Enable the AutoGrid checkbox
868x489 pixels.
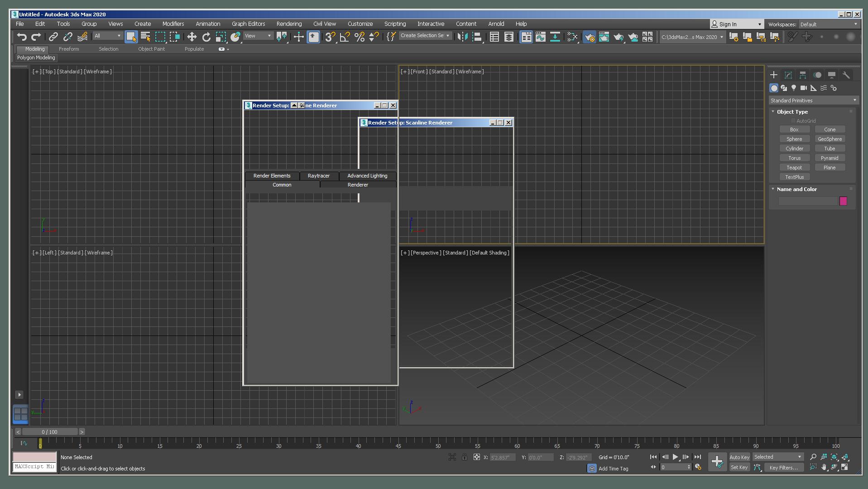click(x=793, y=121)
